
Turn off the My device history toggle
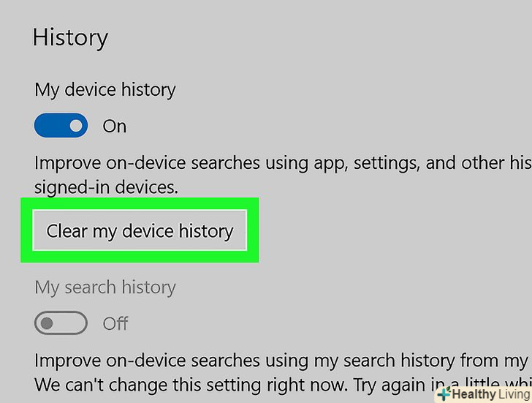(61, 126)
